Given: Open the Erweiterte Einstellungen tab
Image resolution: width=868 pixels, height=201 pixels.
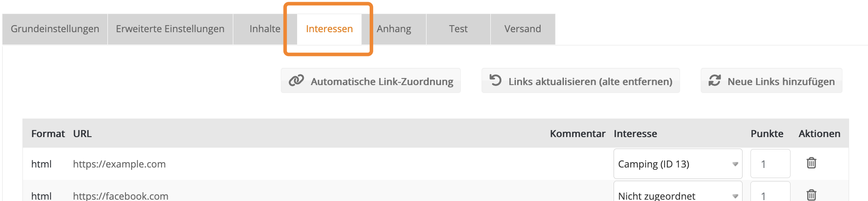Looking at the screenshot, I should click(170, 29).
